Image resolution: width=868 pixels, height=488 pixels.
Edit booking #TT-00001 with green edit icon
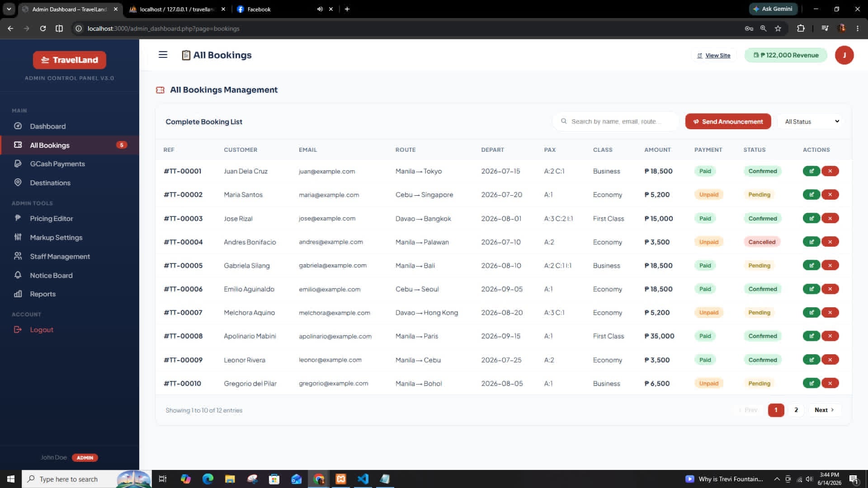coord(811,171)
